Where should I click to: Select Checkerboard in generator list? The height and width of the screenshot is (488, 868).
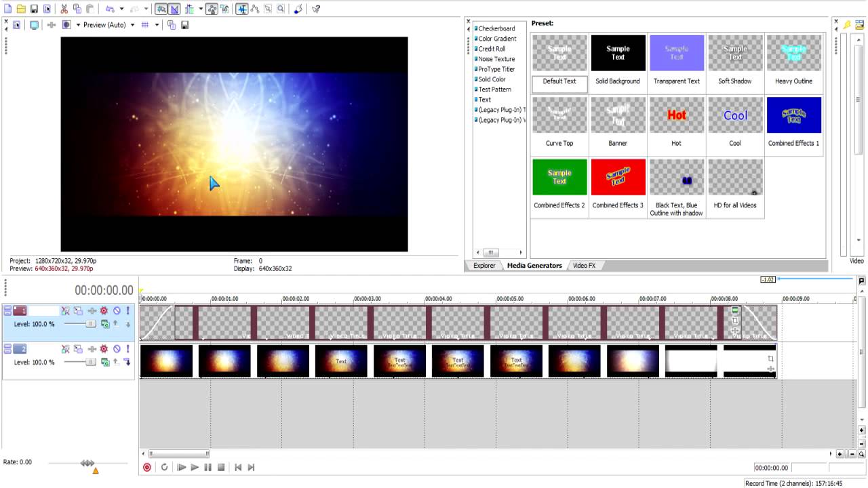point(496,28)
